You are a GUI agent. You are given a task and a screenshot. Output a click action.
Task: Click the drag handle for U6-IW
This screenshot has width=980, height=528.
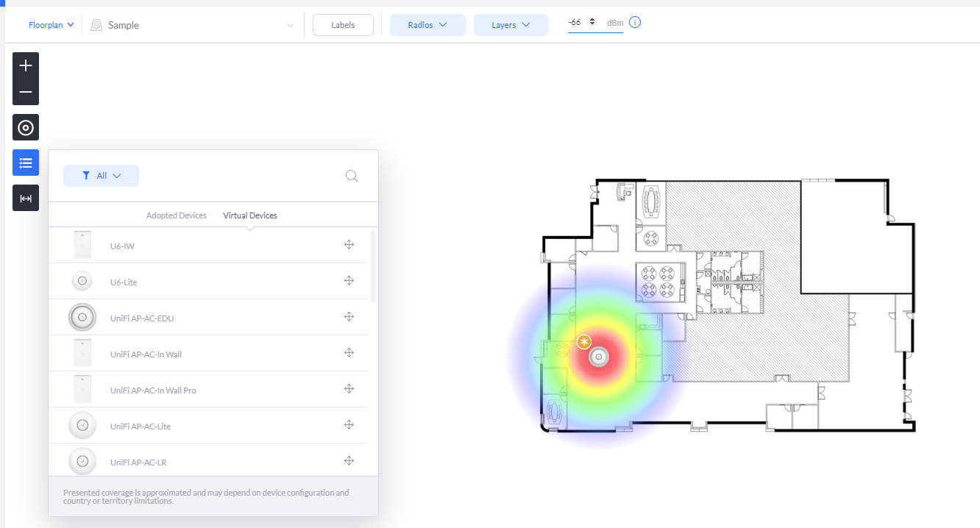tap(349, 245)
